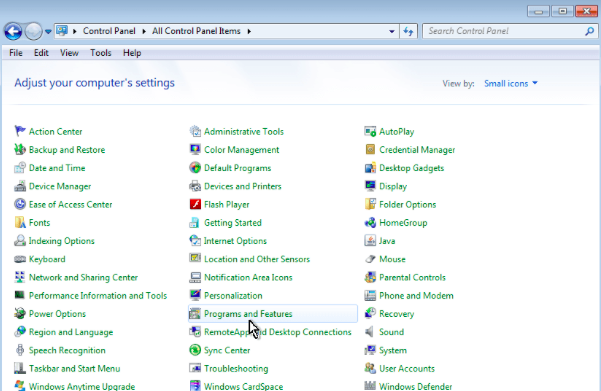Click the Search Control Panel field
This screenshot has height=391, width=601.
[x=510, y=31]
